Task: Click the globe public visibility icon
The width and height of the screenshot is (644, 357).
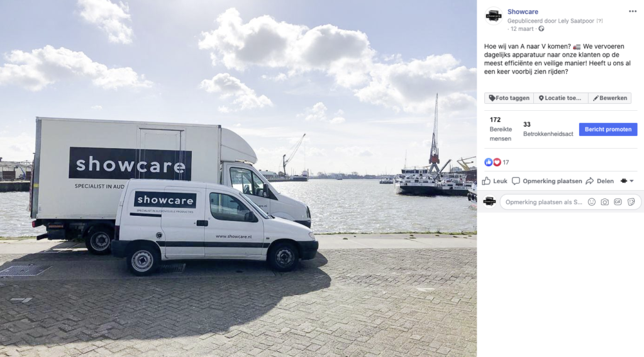Action: pos(541,29)
